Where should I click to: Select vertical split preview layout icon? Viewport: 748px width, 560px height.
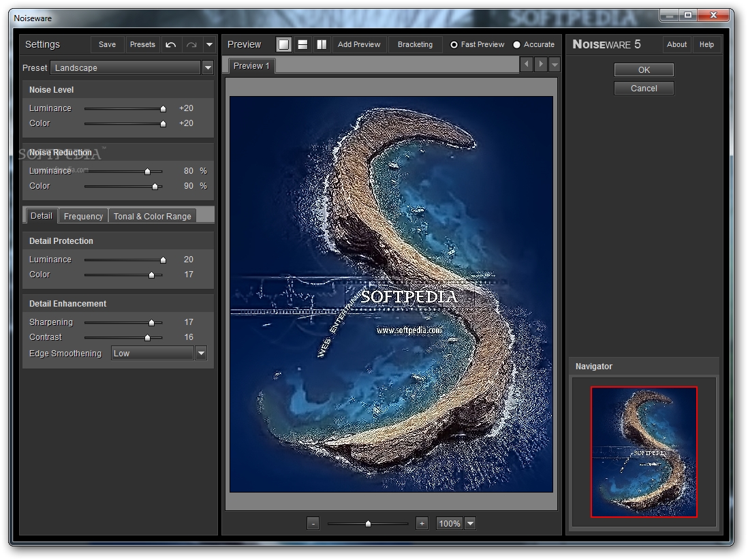[322, 44]
